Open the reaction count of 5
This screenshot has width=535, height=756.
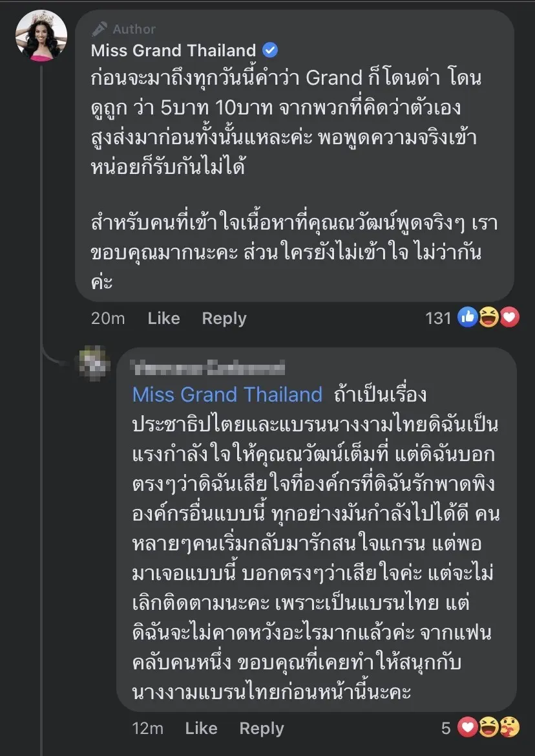(x=446, y=728)
